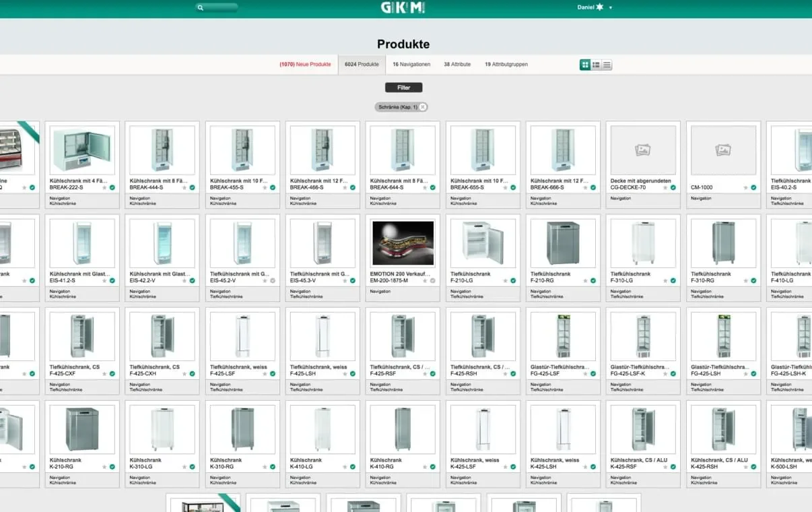Toggle green status check on FG-425-LSF-K
This screenshot has width=812, height=512.
673,373
